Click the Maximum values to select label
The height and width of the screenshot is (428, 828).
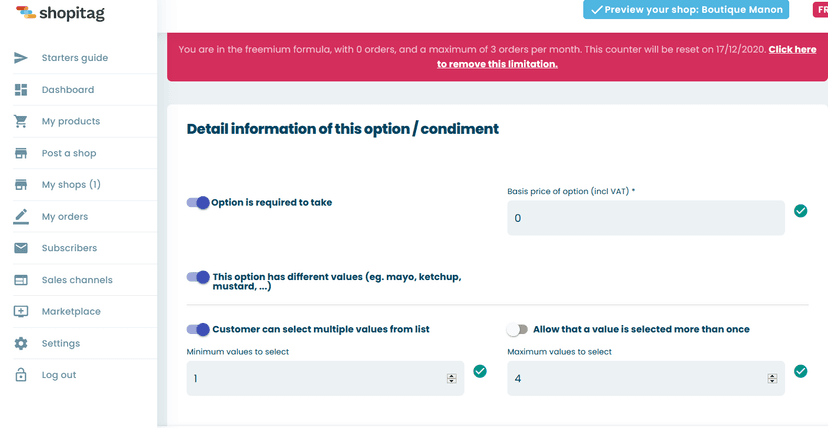coord(560,351)
